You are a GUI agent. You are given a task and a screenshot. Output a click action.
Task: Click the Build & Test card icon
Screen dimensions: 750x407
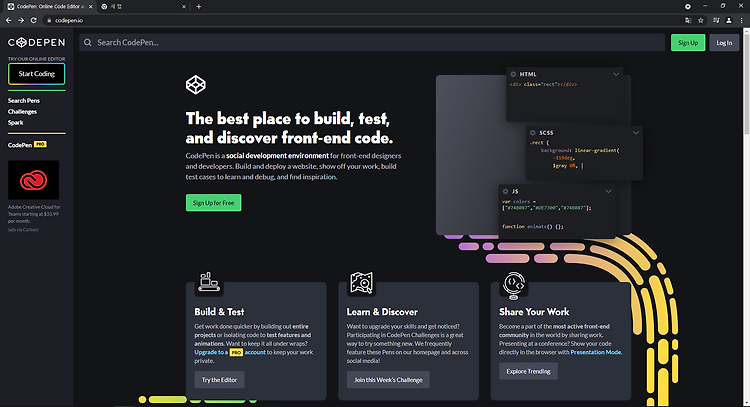pos(209,282)
